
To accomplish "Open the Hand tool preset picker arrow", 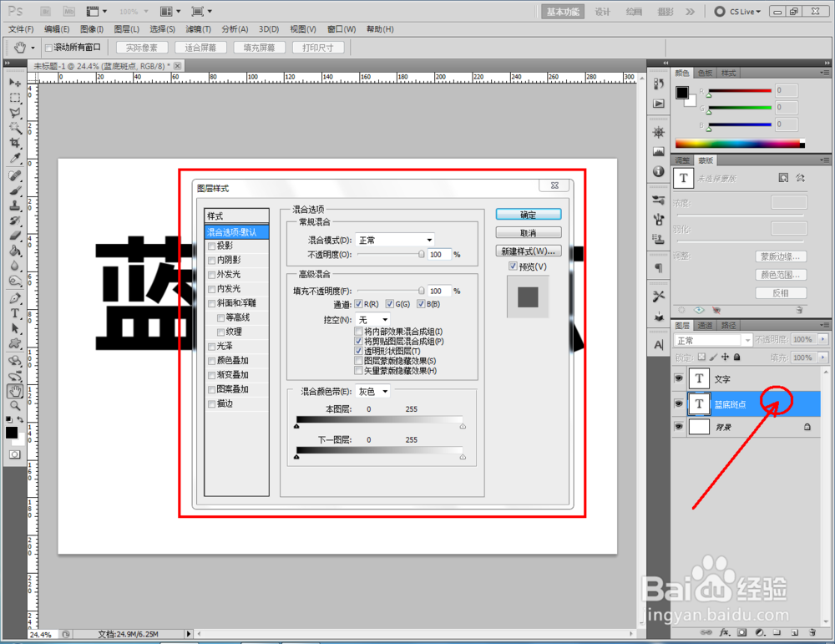I will 33,48.
